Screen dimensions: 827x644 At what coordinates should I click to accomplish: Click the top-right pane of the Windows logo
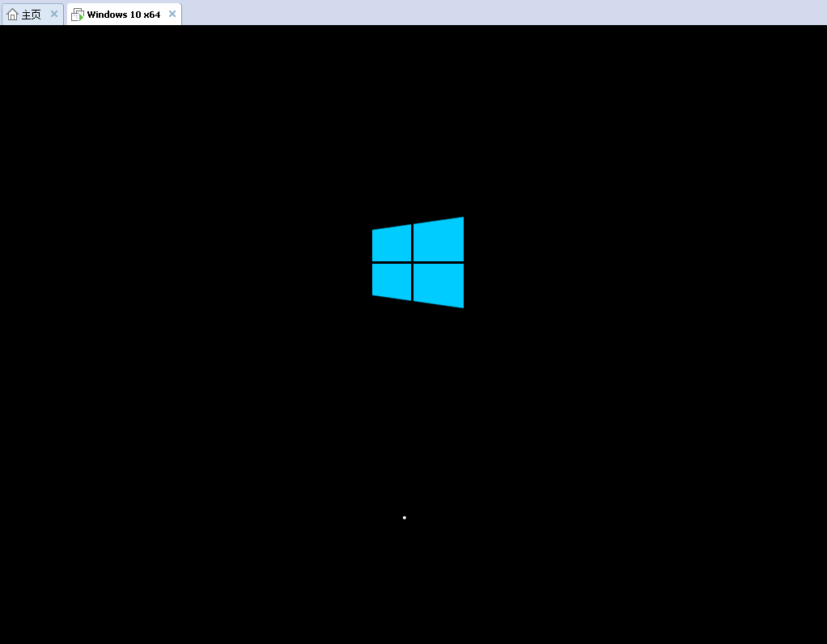439,239
